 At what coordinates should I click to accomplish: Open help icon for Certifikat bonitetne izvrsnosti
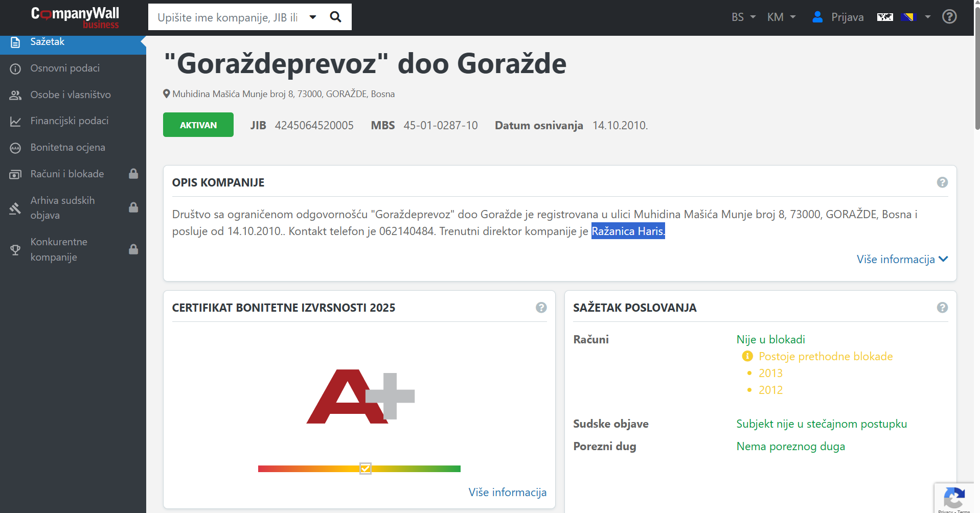pyautogui.click(x=541, y=308)
